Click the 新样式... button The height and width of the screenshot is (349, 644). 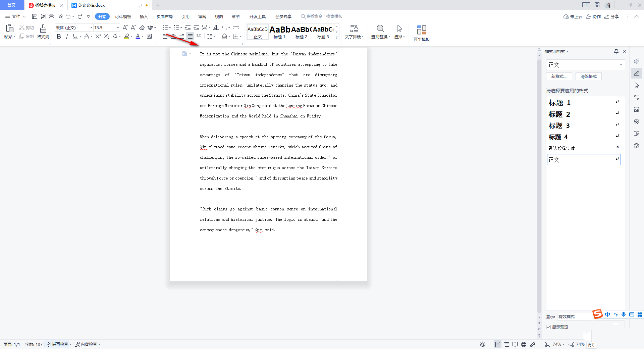(x=559, y=77)
